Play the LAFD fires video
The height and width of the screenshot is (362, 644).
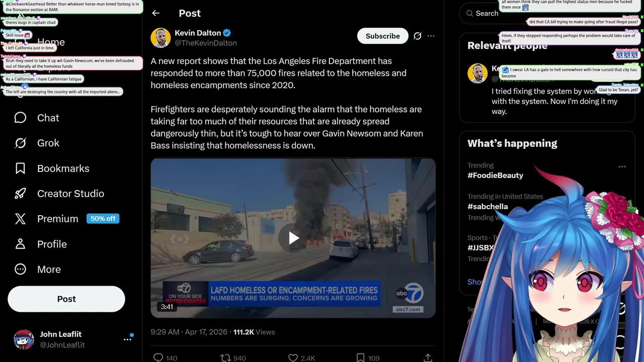pos(293,238)
